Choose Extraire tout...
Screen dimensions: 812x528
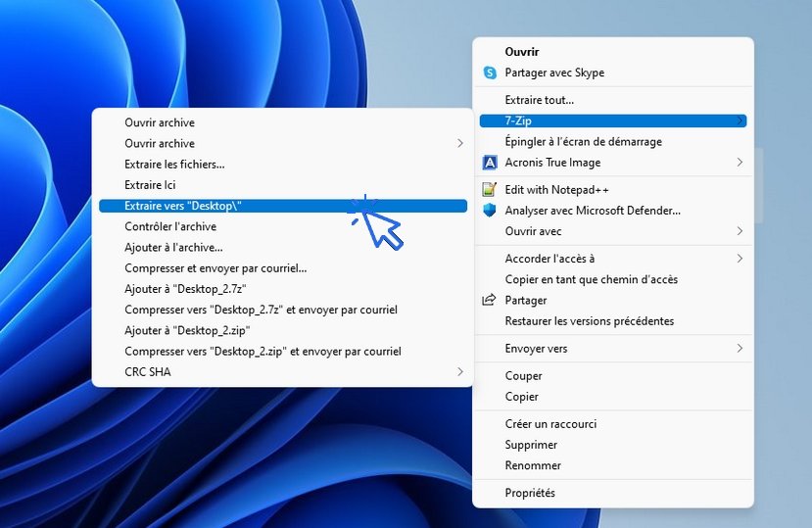point(612,100)
